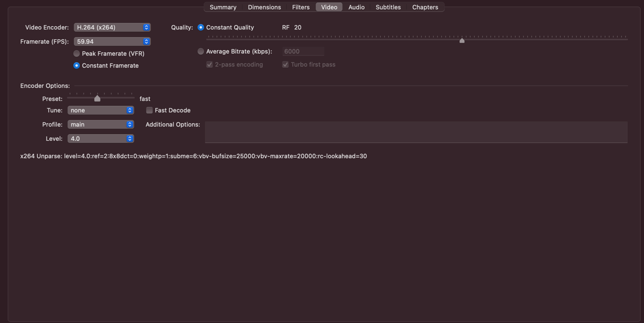The height and width of the screenshot is (323, 644).
Task: Switch to the Summary tab
Action: pos(223,7)
